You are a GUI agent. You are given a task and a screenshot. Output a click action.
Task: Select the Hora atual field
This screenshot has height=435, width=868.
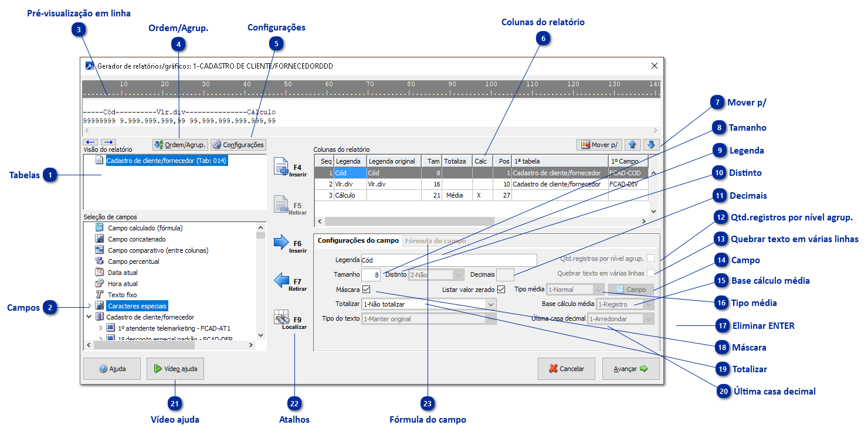click(x=123, y=284)
